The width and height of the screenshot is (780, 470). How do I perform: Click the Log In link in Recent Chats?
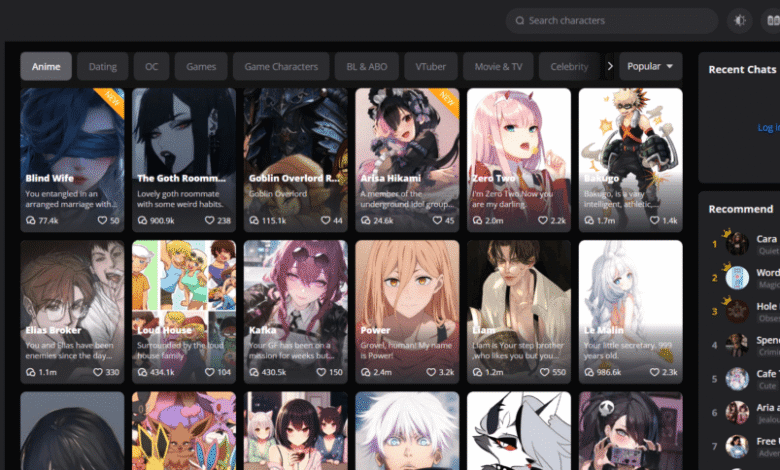pos(768,128)
